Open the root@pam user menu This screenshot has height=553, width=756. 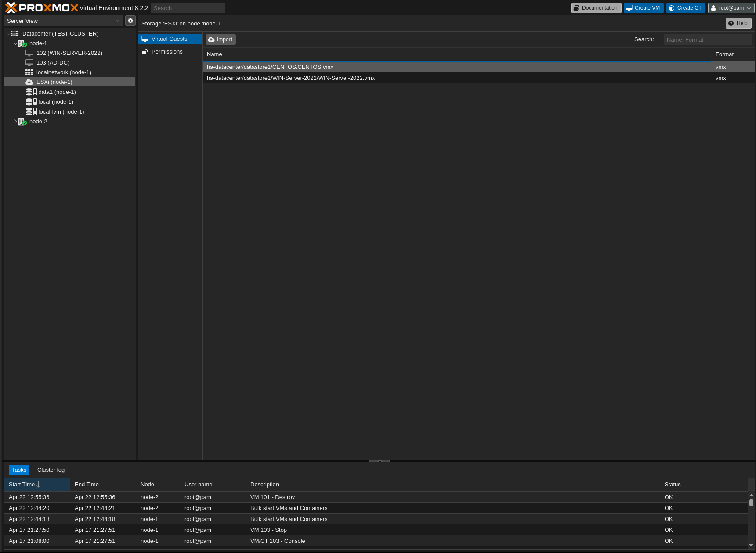(731, 8)
